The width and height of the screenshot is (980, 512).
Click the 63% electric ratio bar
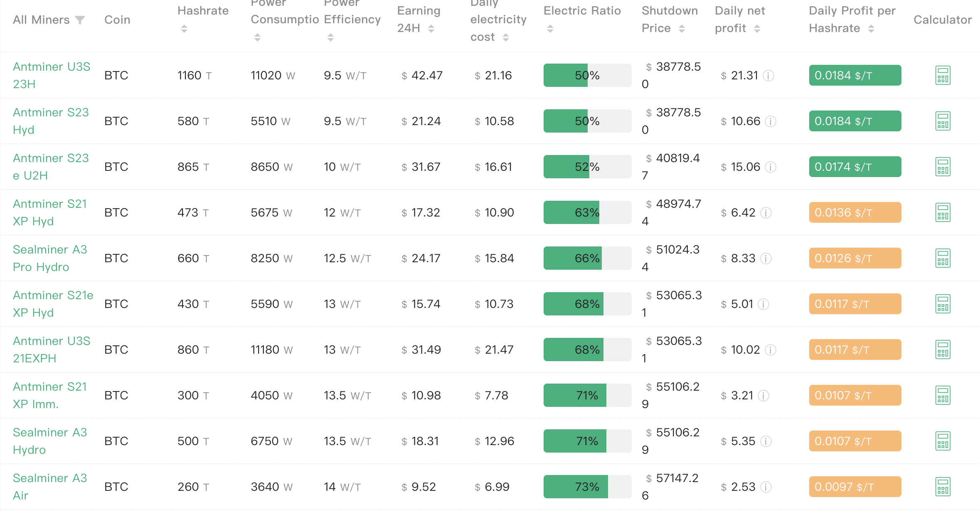pyautogui.click(x=587, y=212)
